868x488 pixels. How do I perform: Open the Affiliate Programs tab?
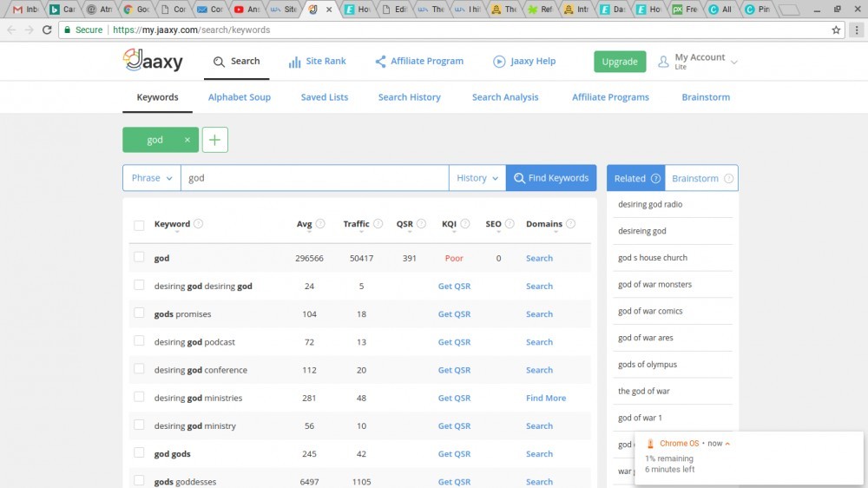tap(610, 97)
